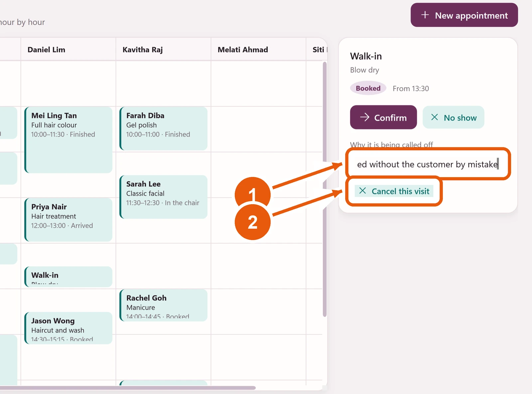Open Priya Nair's Hair treatment appointment
Image resolution: width=532 pixels, height=394 pixels.
coord(68,220)
